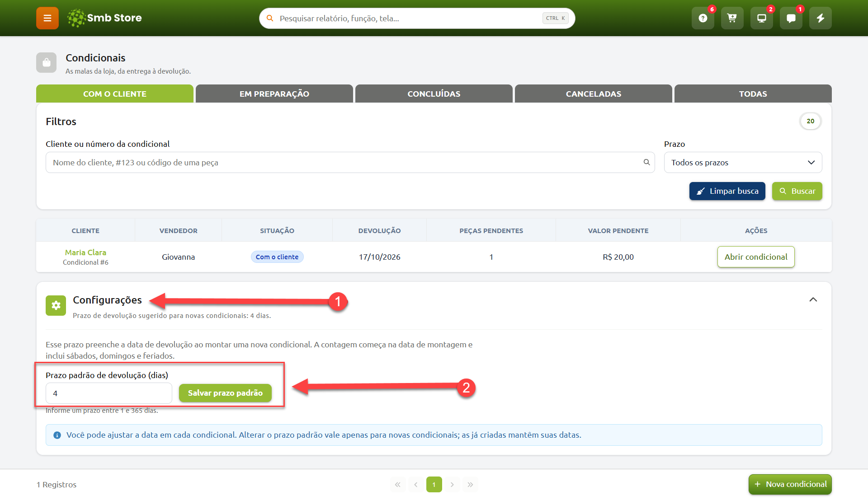Click the magnifier icon in client filter
The image size is (868, 500).
[646, 162]
